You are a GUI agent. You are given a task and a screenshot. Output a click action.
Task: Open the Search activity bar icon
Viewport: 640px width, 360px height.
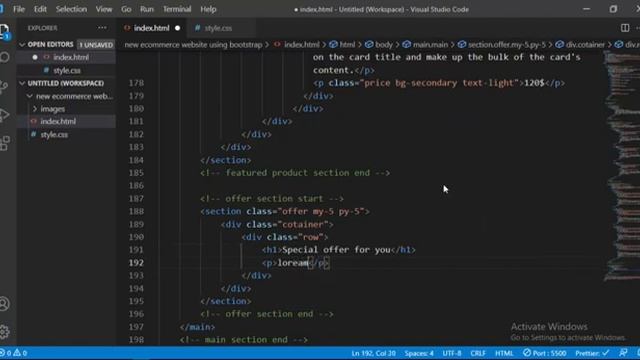(4, 57)
